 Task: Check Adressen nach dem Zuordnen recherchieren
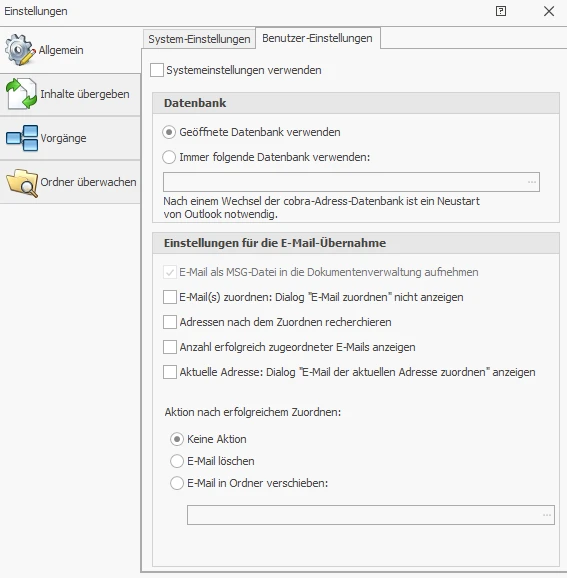170,322
